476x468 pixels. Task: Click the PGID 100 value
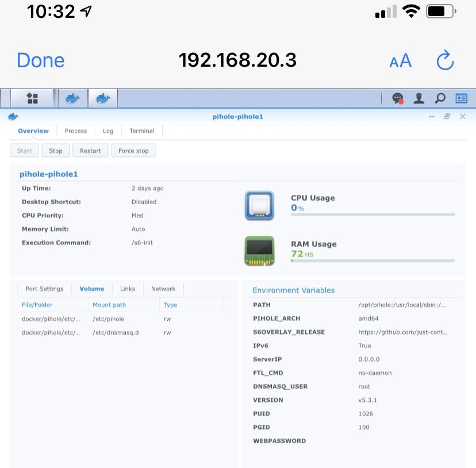click(x=364, y=427)
